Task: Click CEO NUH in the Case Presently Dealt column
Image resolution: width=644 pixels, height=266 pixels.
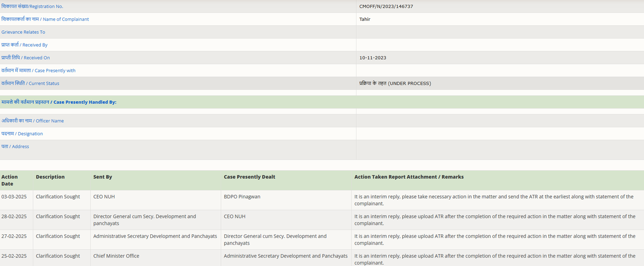Action: [235, 217]
